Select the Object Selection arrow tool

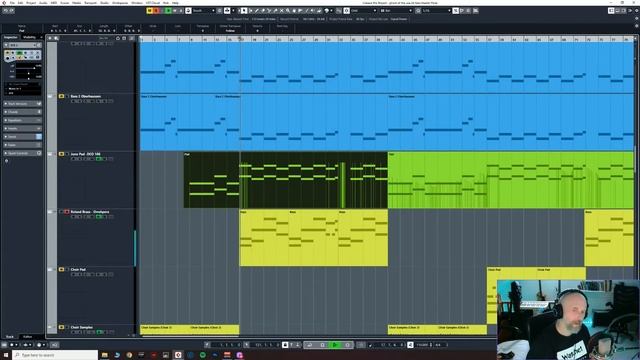[x=244, y=10]
